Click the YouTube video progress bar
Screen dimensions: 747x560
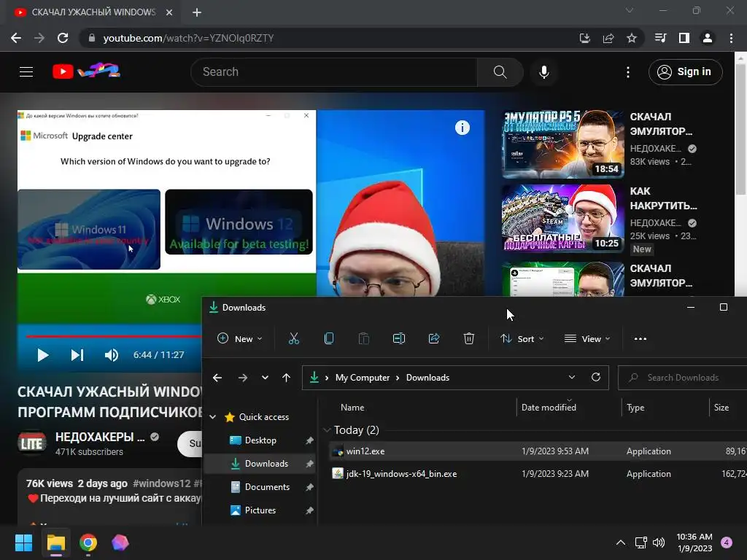point(113,336)
